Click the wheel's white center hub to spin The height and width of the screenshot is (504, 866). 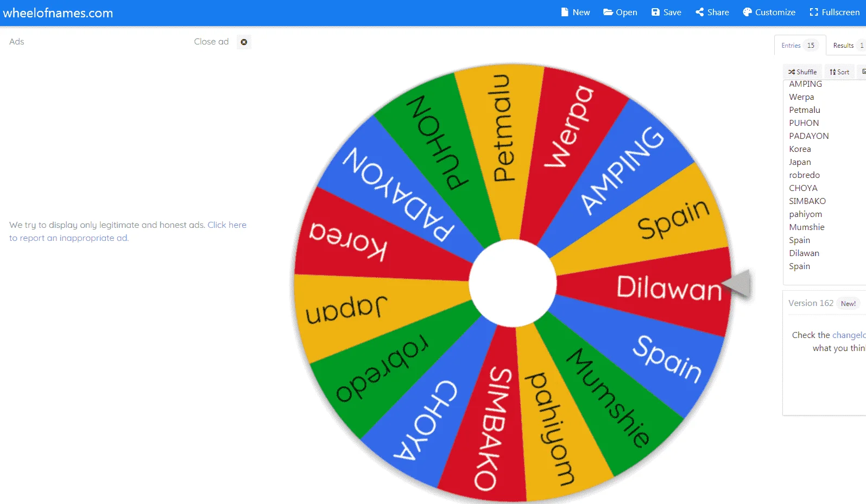[513, 283]
